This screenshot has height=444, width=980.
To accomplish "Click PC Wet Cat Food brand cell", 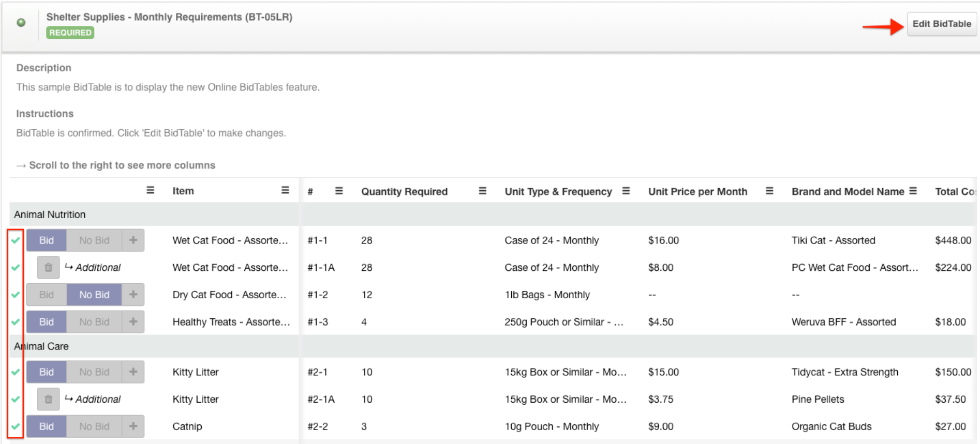I will coord(855,268).
